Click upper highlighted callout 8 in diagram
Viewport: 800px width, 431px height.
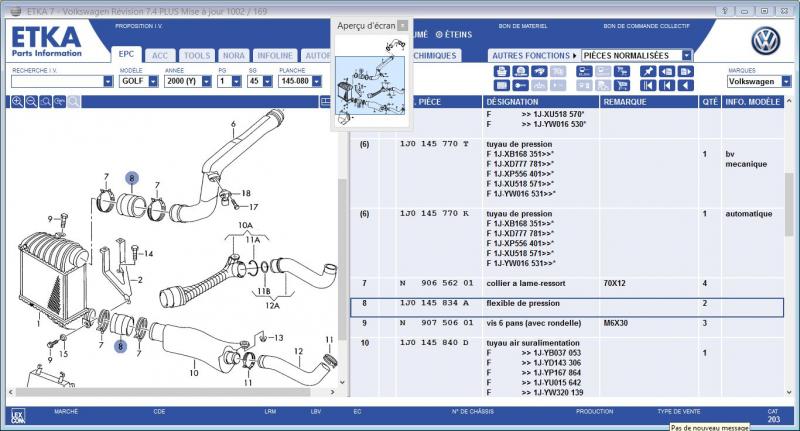click(132, 178)
